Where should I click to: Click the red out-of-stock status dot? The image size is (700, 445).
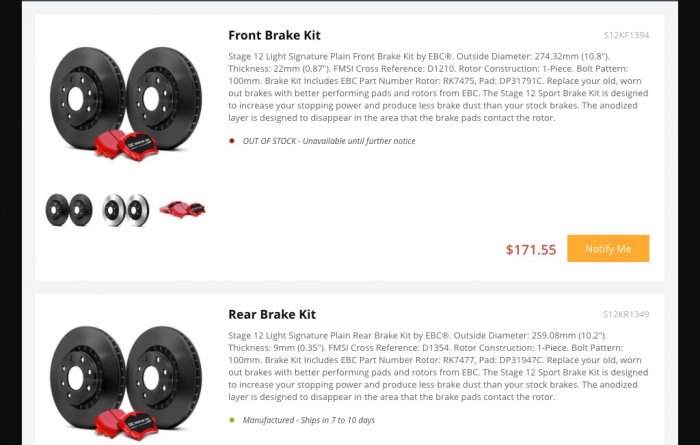click(232, 141)
